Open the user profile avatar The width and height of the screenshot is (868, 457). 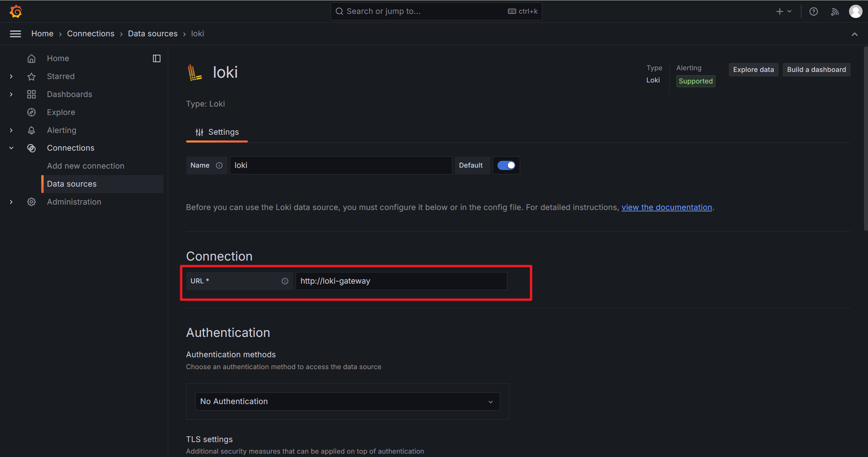click(855, 11)
